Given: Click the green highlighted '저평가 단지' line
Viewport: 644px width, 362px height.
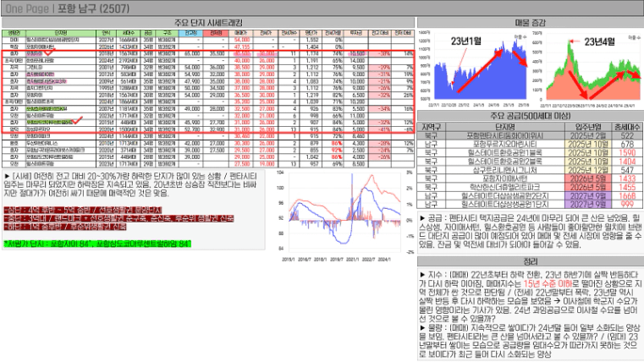Looking at the screenshot, I should point(97,244).
